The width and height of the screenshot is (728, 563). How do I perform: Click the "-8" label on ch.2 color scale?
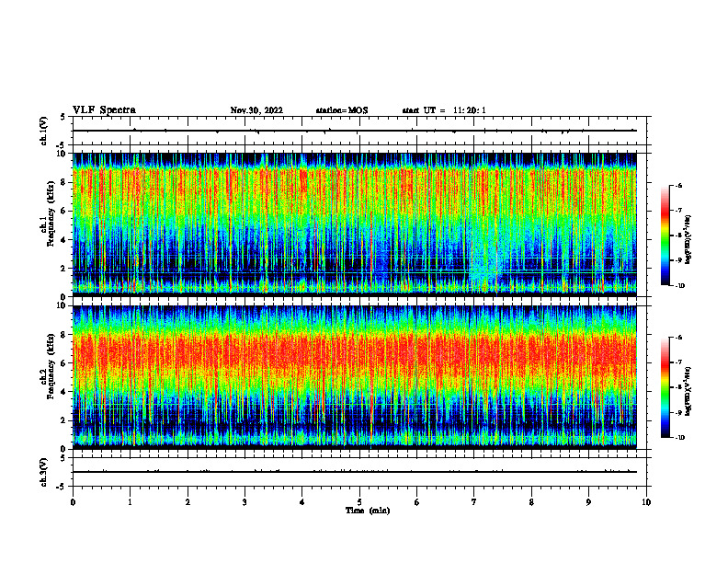(x=678, y=387)
